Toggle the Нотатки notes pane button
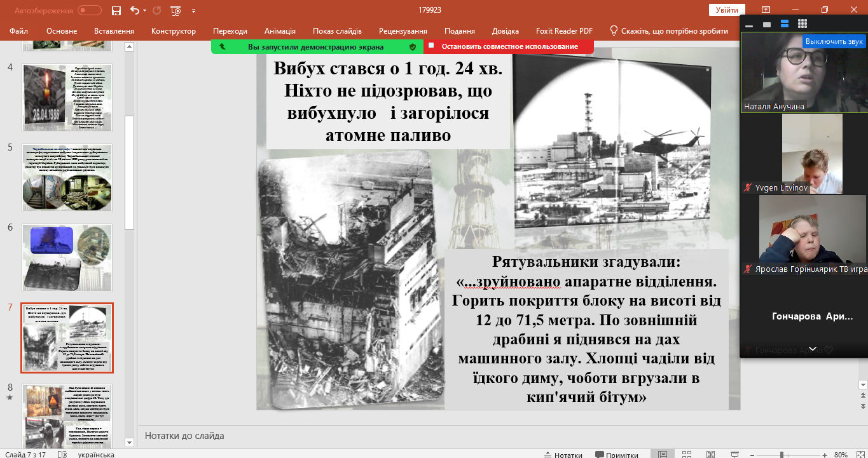 click(563, 455)
